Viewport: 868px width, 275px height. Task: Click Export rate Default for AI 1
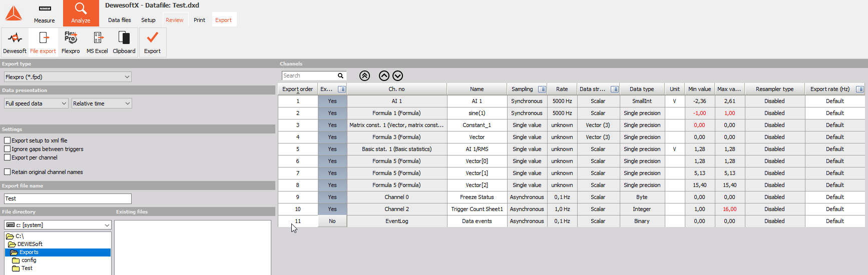click(x=835, y=101)
